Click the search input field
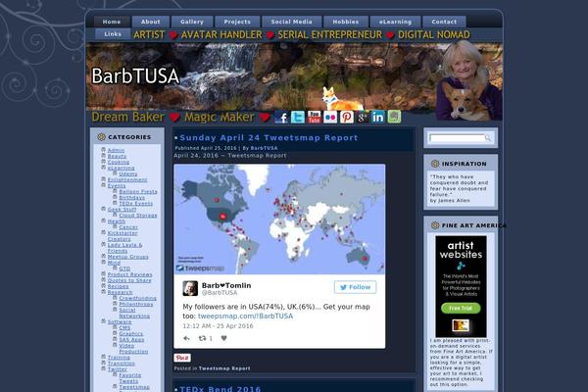Viewport: 588px width, 392px height. click(x=457, y=138)
